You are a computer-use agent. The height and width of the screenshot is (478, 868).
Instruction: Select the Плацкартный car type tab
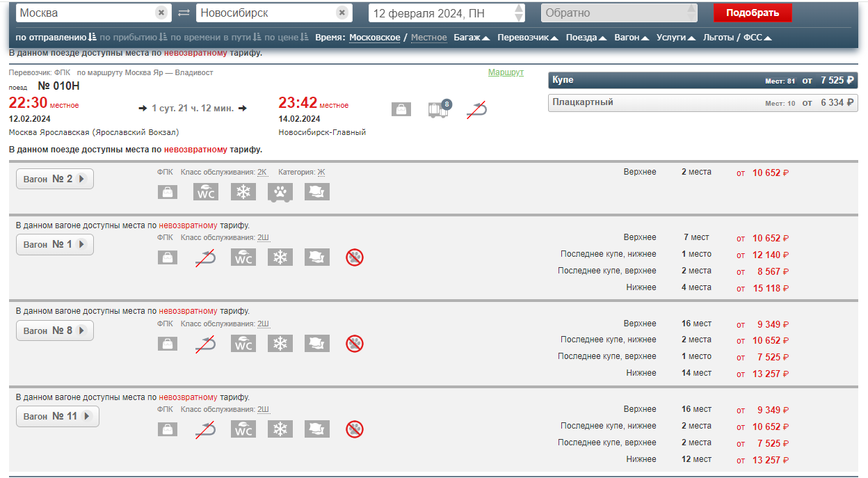pos(702,103)
